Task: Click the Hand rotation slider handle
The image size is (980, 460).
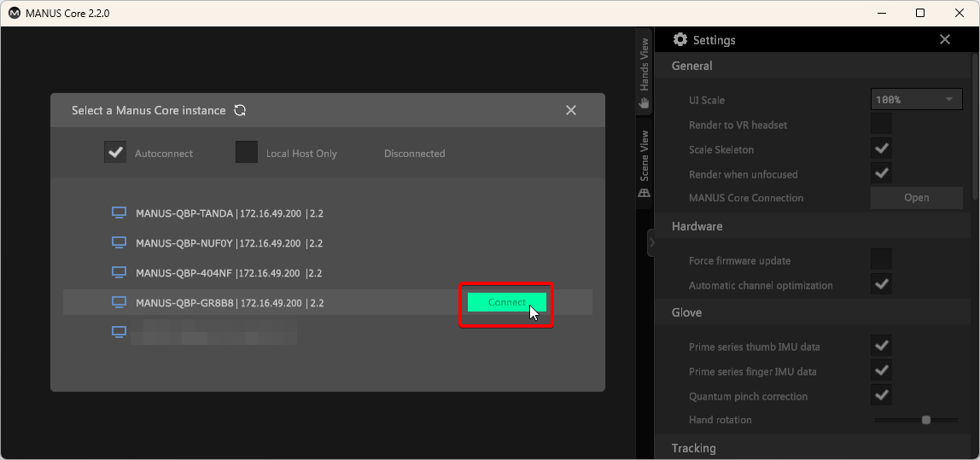Action: pos(926,420)
